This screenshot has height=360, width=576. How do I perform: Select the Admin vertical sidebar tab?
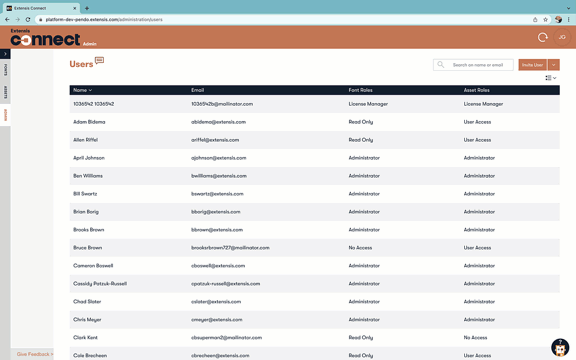pos(5,115)
